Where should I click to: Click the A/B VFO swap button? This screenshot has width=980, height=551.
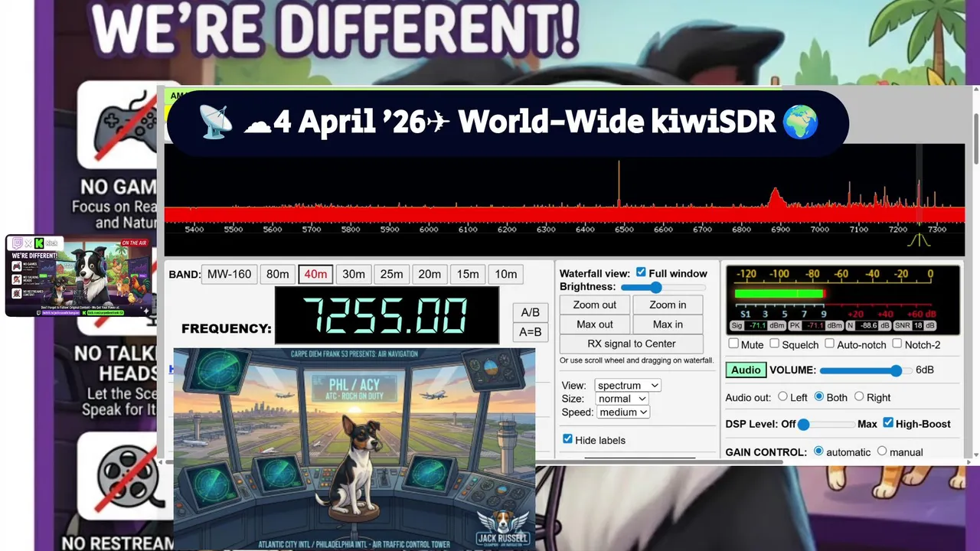point(530,312)
